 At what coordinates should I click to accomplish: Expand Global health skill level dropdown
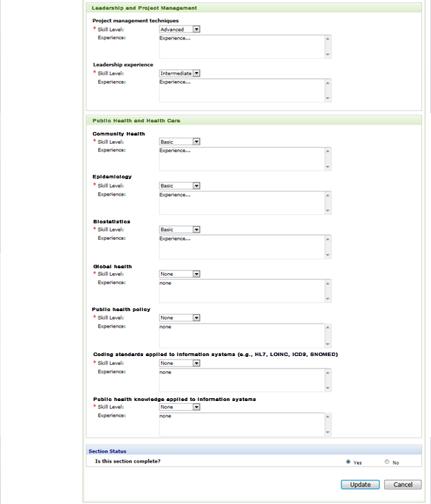click(x=180, y=274)
